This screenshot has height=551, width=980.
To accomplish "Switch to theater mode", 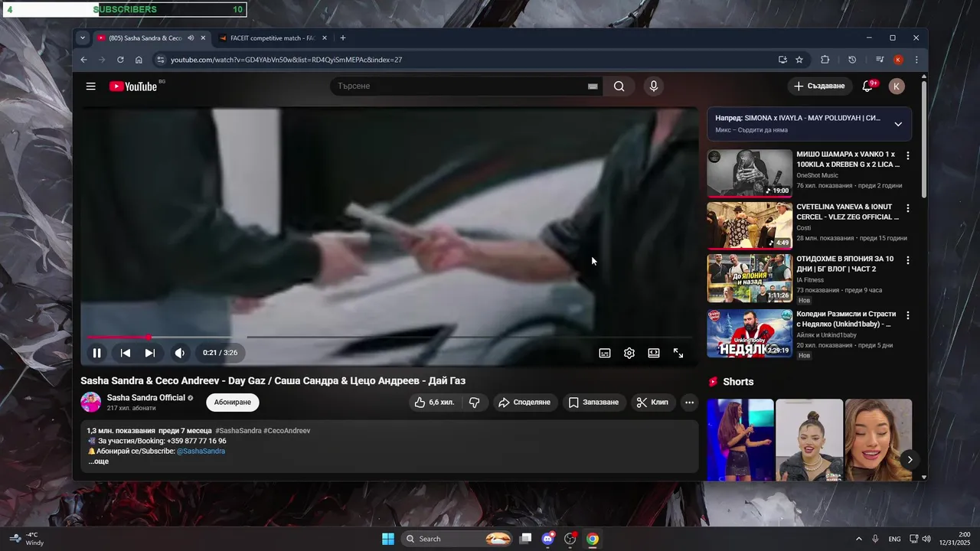I will click(x=654, y=353).
